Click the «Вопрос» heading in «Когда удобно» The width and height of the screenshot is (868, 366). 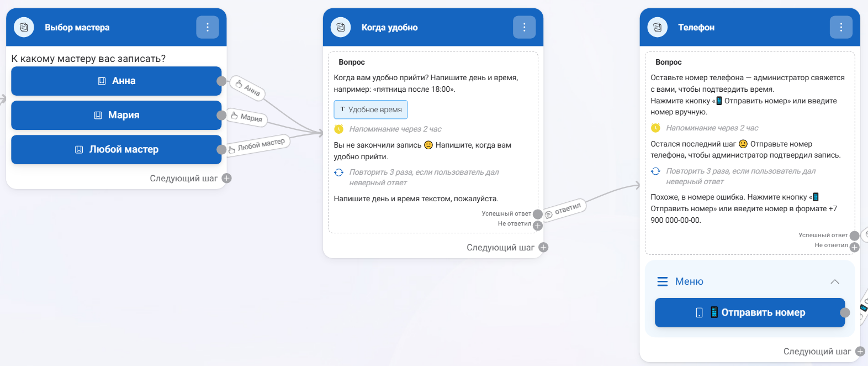pos(352,62)
